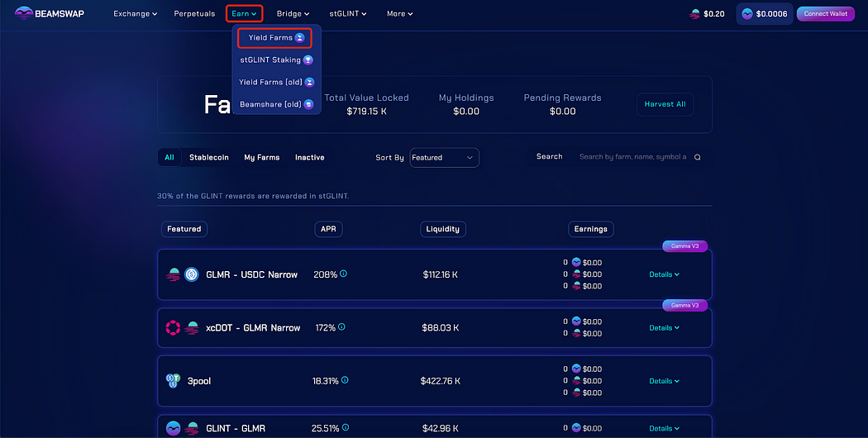Viewport: 868px width, 438px height.
Task: Click APR info icon for 3pool
Action: (x=345, y=380)
